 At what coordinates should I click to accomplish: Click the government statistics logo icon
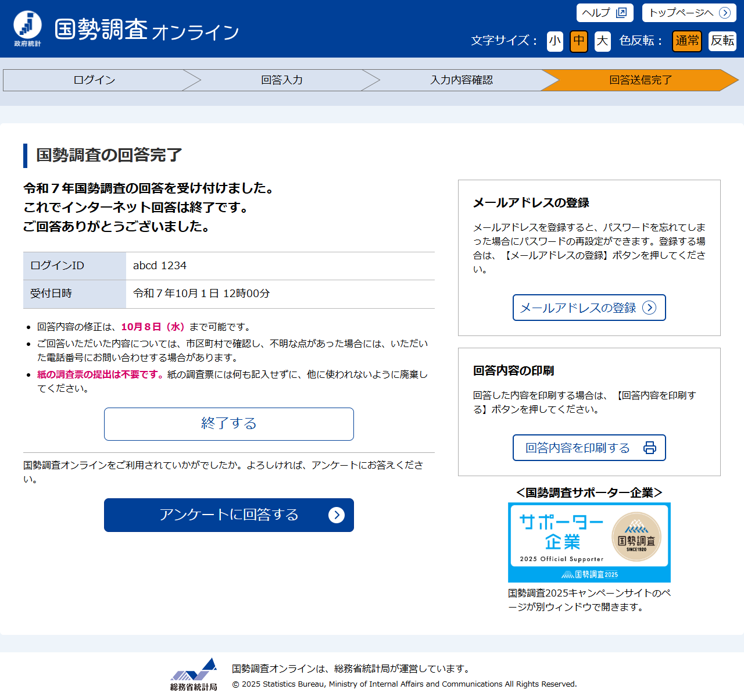click(27, 28)
